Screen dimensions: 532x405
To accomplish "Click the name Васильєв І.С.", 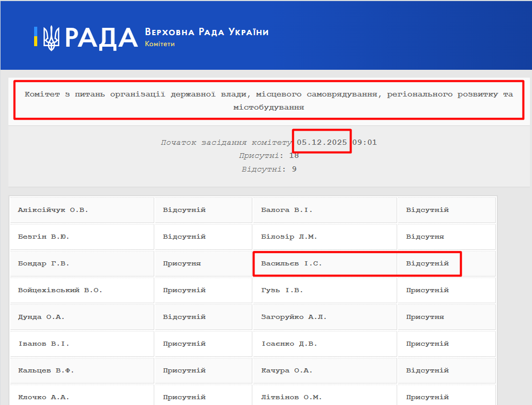I will [292, 263].
